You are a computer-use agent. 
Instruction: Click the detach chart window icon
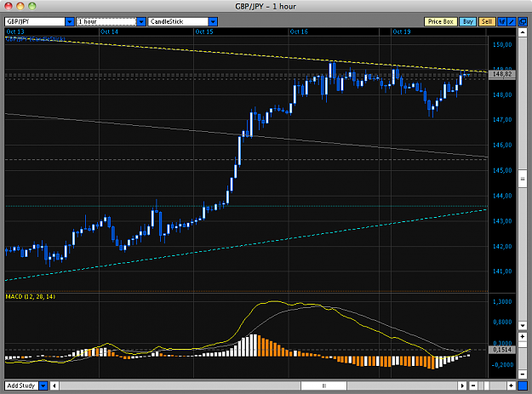coord(523,22)
